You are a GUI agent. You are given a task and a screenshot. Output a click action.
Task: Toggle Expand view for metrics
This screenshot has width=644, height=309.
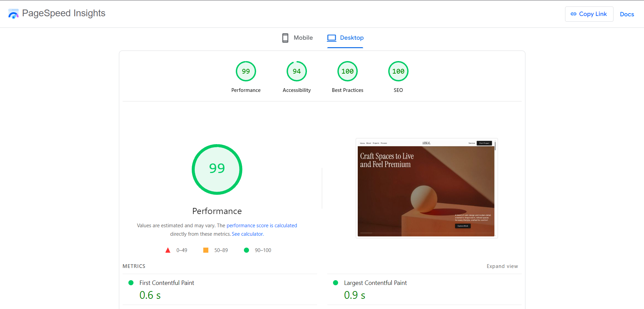(x=502, y=266)
